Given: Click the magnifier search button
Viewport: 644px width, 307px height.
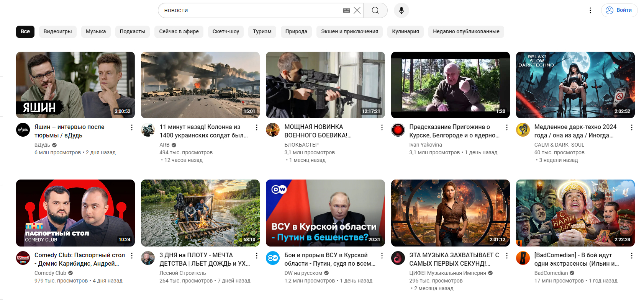Looking at the screenshot, I should click(x=375, y=10).
